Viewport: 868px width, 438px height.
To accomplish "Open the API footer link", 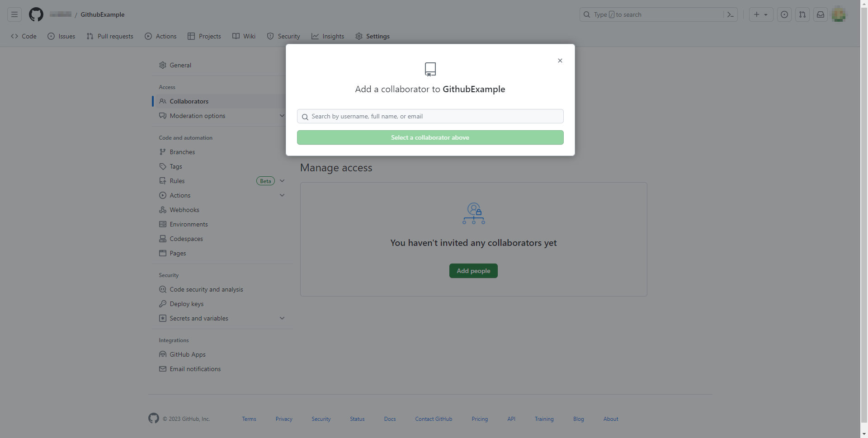I will (x=511, y=419).
